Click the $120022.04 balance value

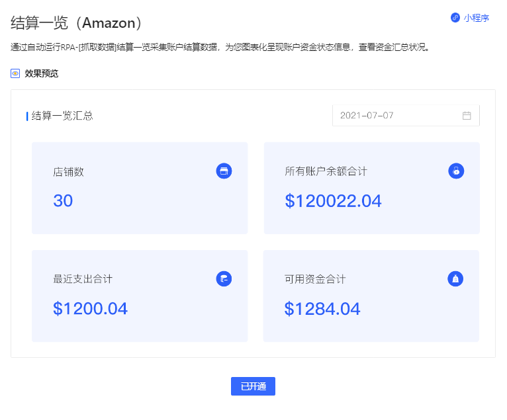point(333,200)
